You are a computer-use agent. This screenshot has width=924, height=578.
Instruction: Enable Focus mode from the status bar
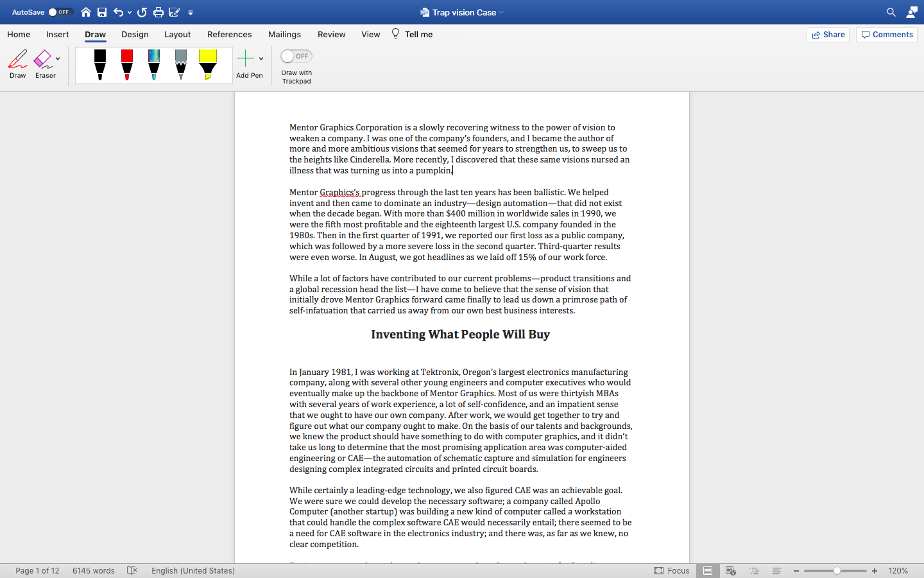tap(671, 570)
